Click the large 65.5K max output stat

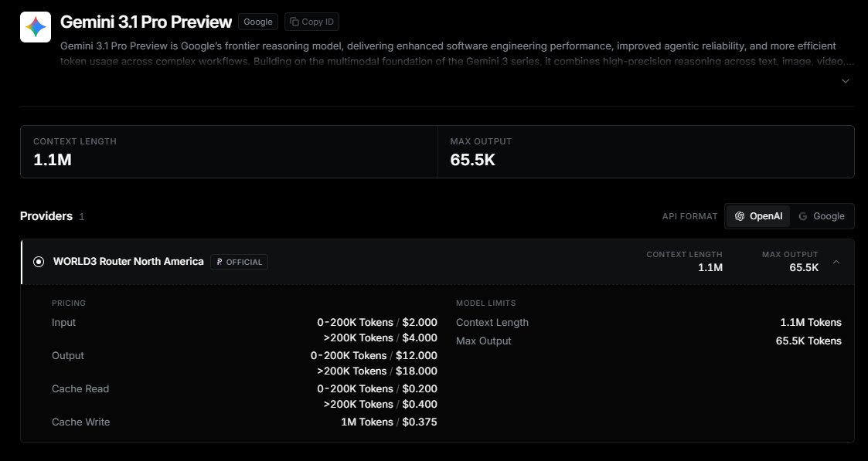pyautogui.click(x=472, y=160)
